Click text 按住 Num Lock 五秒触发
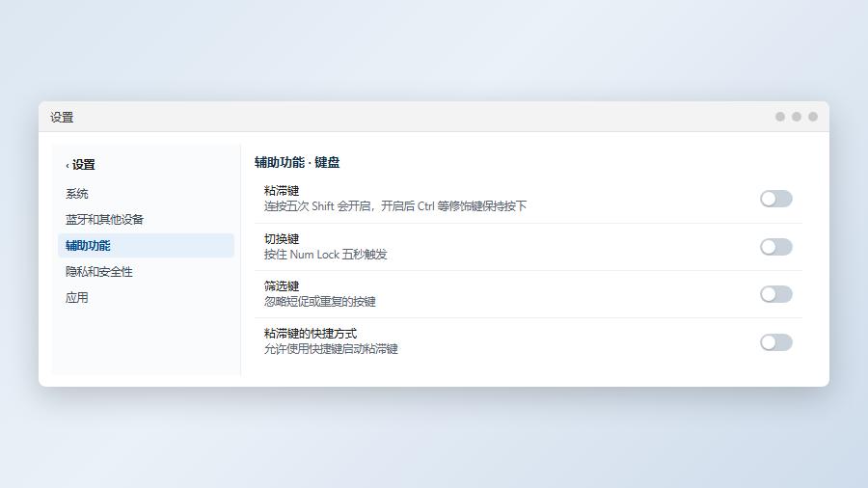The width and height of the screenshot is (868, 488). click(326, 255)
